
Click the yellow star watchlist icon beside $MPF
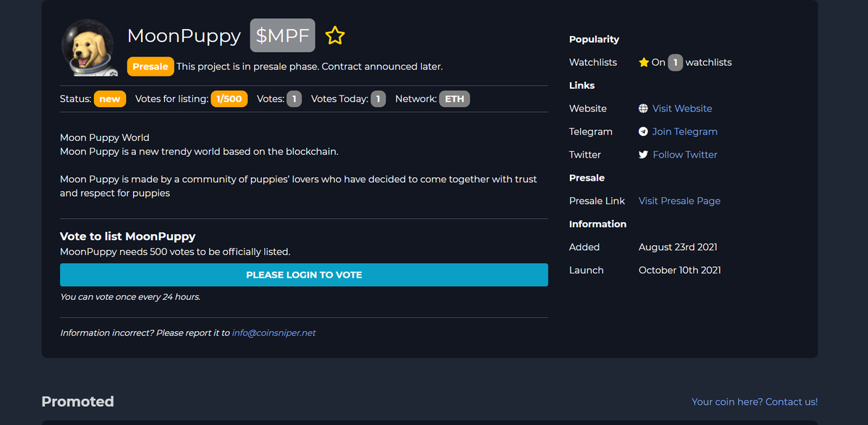335,35
